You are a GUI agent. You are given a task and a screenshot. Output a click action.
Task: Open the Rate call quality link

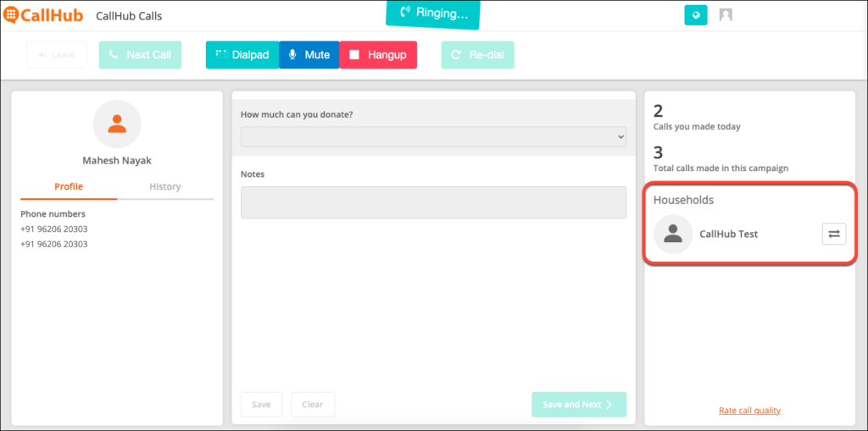point(749,410)
